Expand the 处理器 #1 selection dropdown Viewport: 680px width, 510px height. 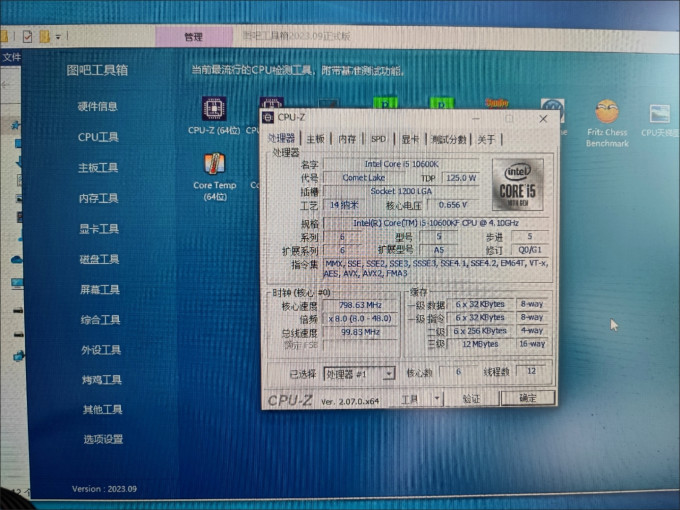[389, 374]
